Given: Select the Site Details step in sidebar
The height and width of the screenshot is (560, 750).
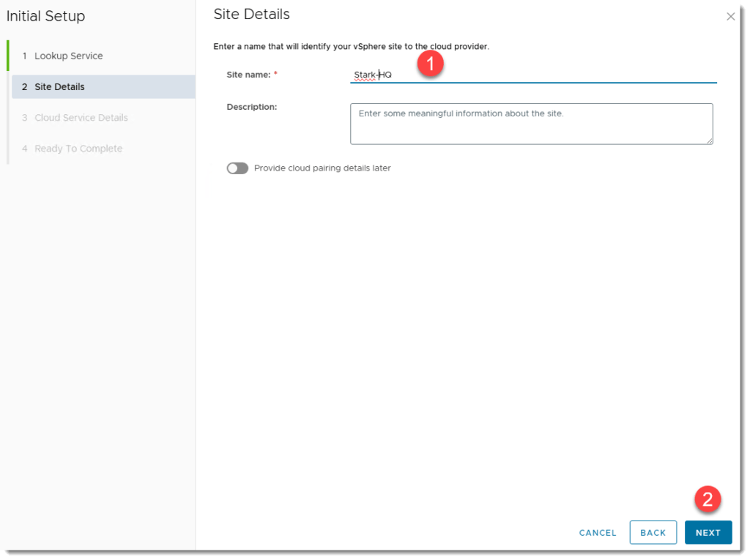Looking at the screenshot, I should [x=59, y=86].
